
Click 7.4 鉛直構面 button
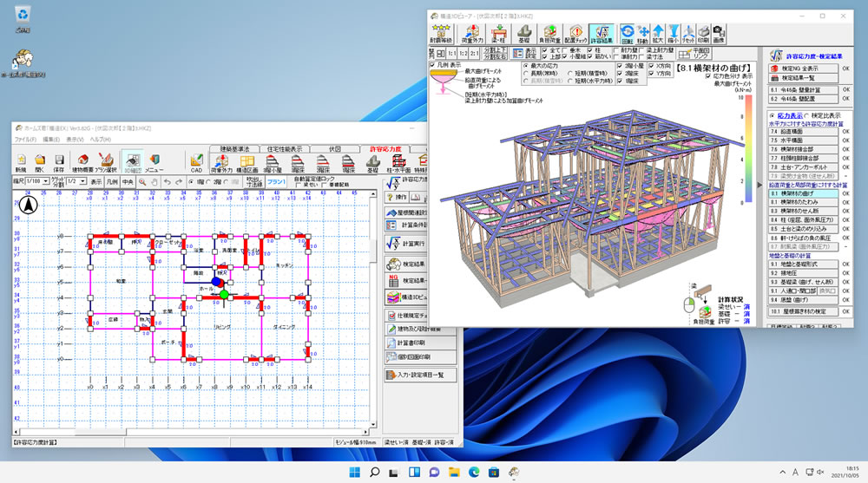point(803,132)
